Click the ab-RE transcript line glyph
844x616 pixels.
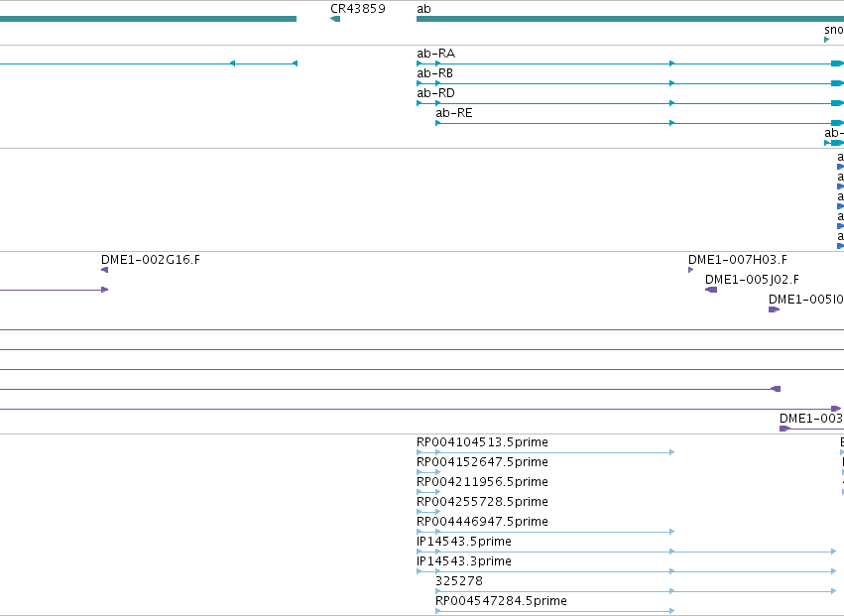click(640, 123)
